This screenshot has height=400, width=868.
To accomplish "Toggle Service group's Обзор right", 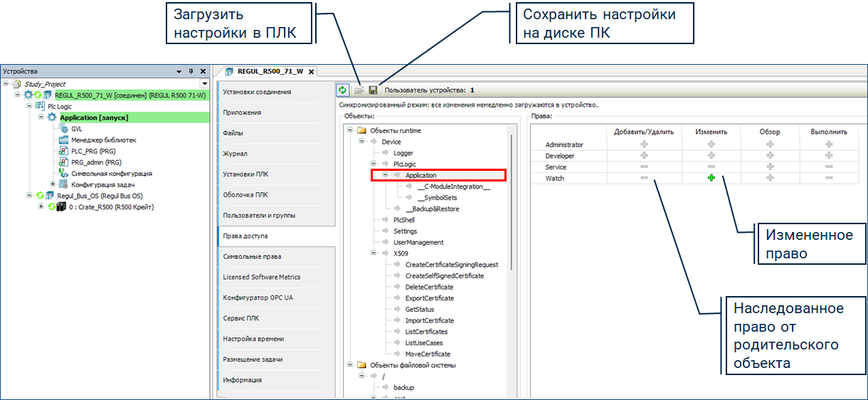I will pos(770,167).
